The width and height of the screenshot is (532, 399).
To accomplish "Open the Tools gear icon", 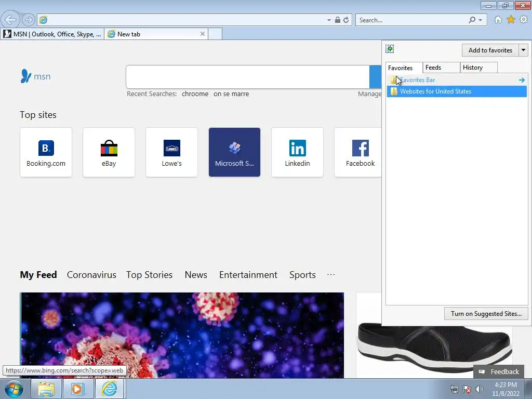I will pos(524,20).
